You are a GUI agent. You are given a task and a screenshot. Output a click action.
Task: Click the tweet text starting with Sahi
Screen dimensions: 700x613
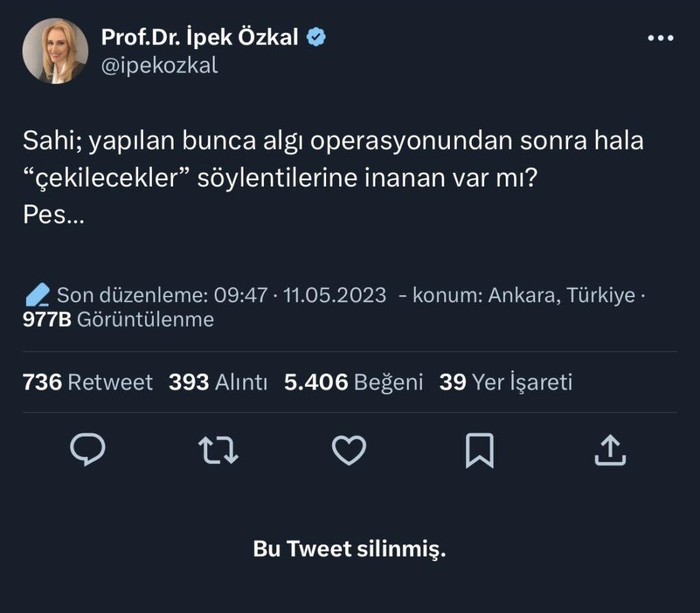tap(333, 178)
